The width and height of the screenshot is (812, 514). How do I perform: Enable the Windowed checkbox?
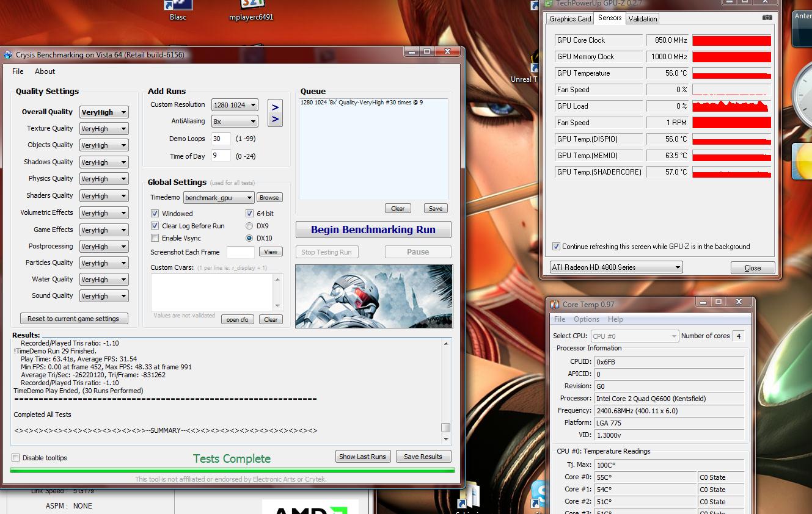point(155,214)
